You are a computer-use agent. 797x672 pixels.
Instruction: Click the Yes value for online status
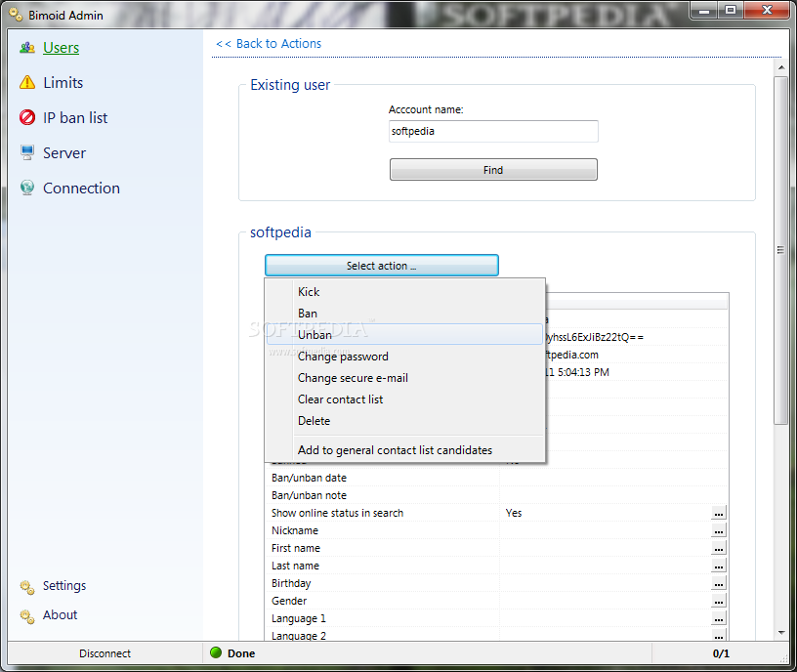point(514,513)
